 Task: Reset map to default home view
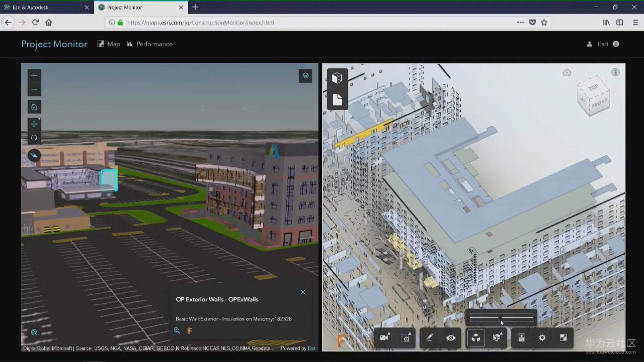(34, 107)
